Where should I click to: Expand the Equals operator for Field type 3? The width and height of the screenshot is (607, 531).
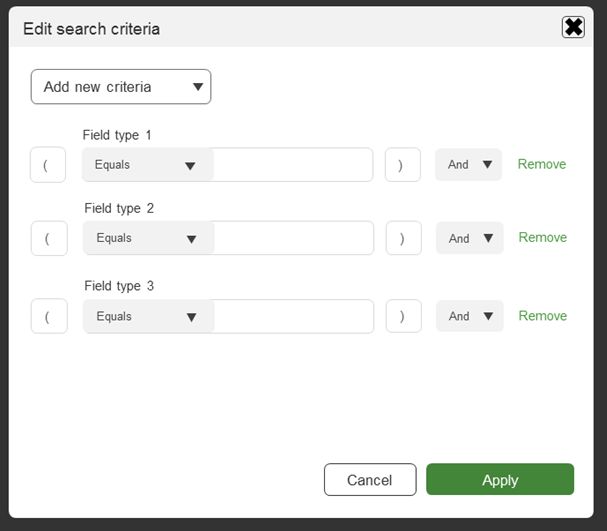pyautogui.click(x=149, y=316)
